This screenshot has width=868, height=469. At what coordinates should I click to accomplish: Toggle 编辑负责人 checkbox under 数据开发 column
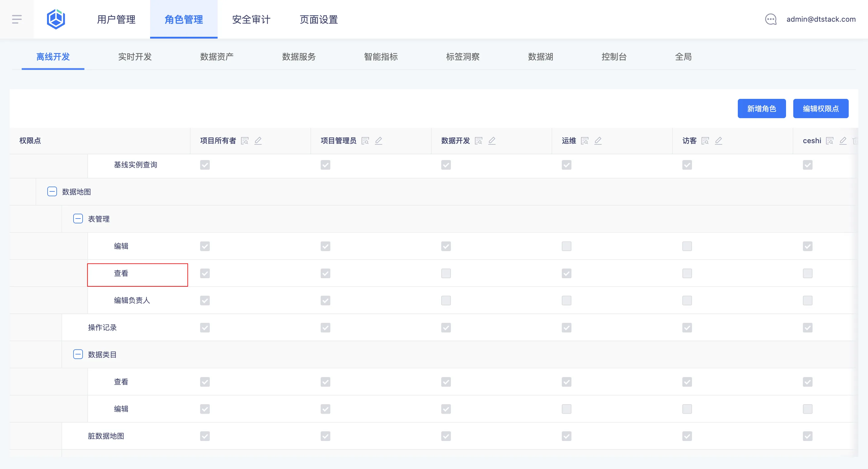(446, 301)
